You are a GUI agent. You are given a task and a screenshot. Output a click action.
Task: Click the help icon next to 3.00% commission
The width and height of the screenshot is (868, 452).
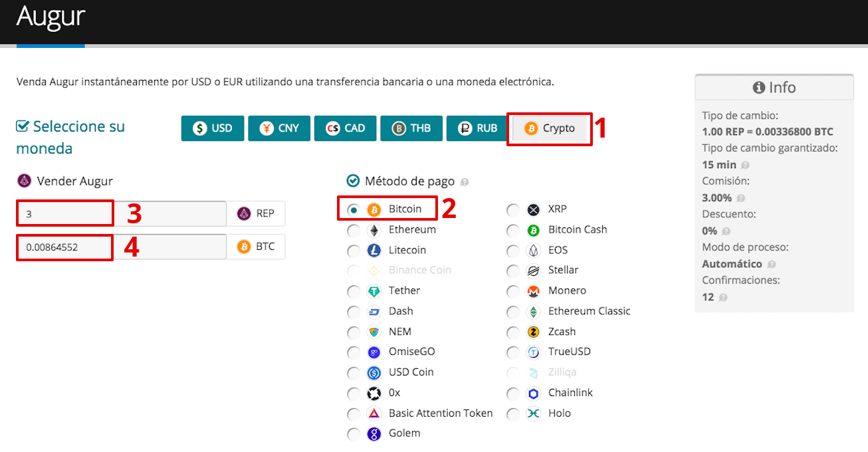click(741, 198)
